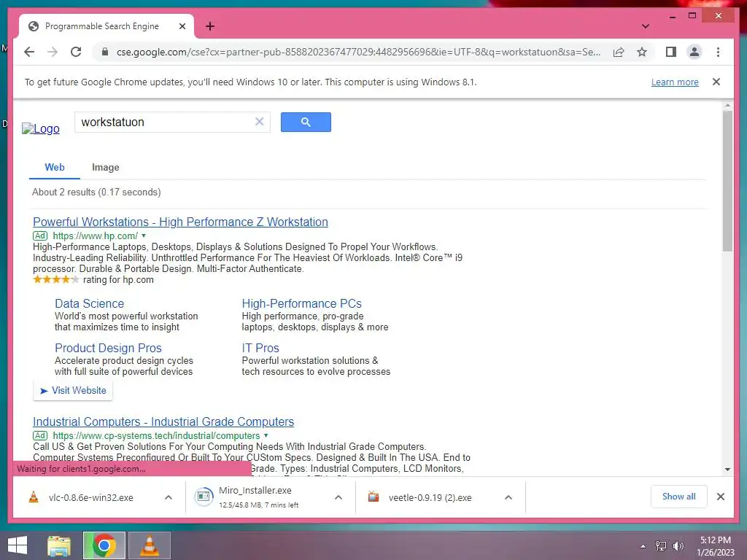View site info via the address bar lock icon
The image size is (747, 560).
105,52
